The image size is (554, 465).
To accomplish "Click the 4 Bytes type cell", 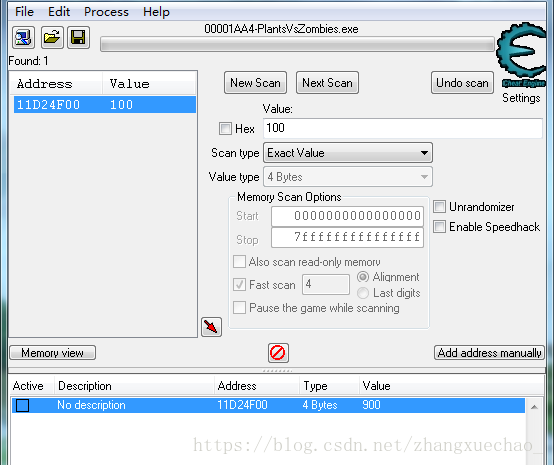I will click(320, 405).
